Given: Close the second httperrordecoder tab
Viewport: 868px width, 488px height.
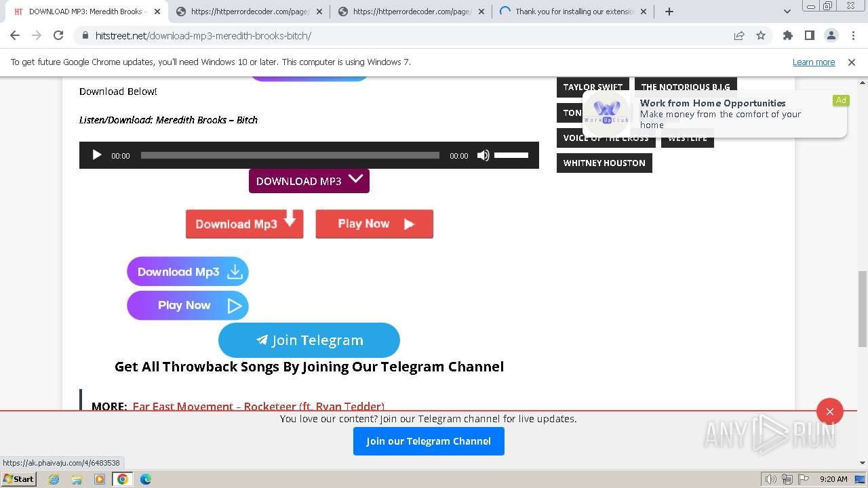Looking at the screenshot, I should click(x=481, y=12).
